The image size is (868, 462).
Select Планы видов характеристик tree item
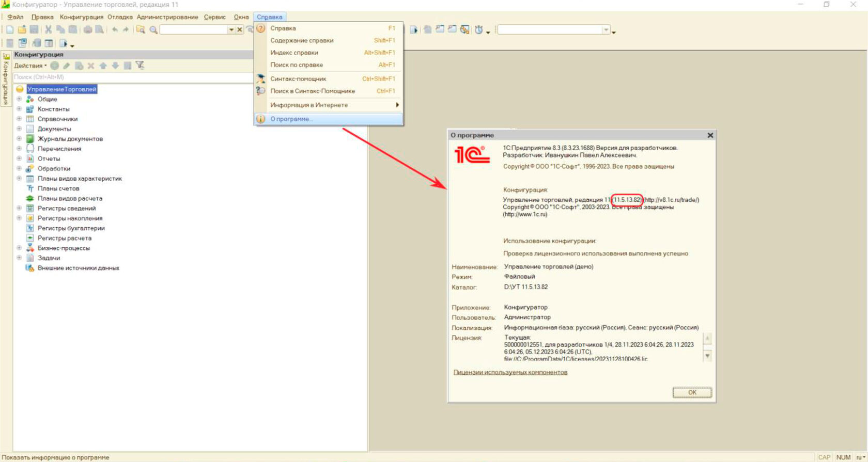pos(80,179)
